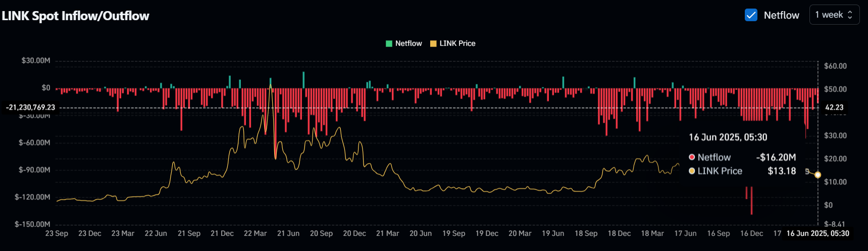Click the Netflow legend label
This screenshot has width=868, height=251.
click(409, 43)
